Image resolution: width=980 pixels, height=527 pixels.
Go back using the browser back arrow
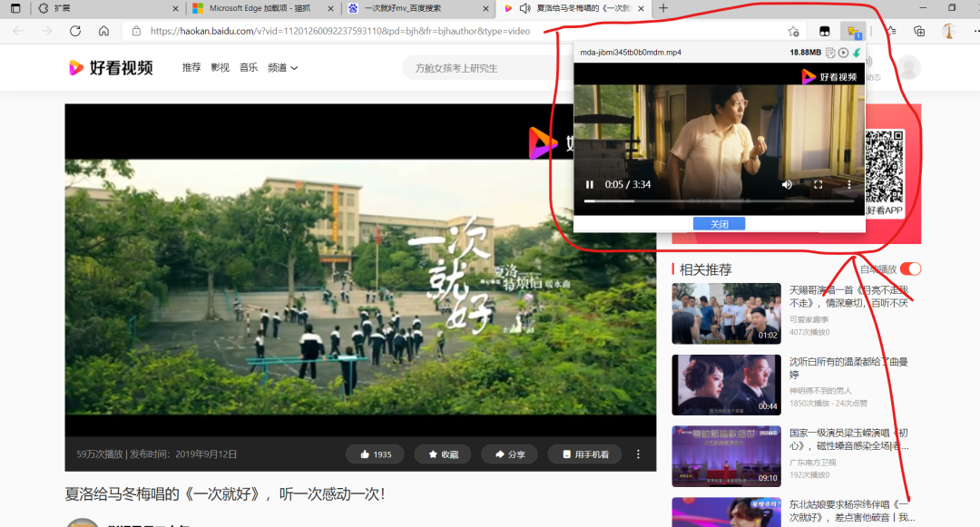(18, 31)
